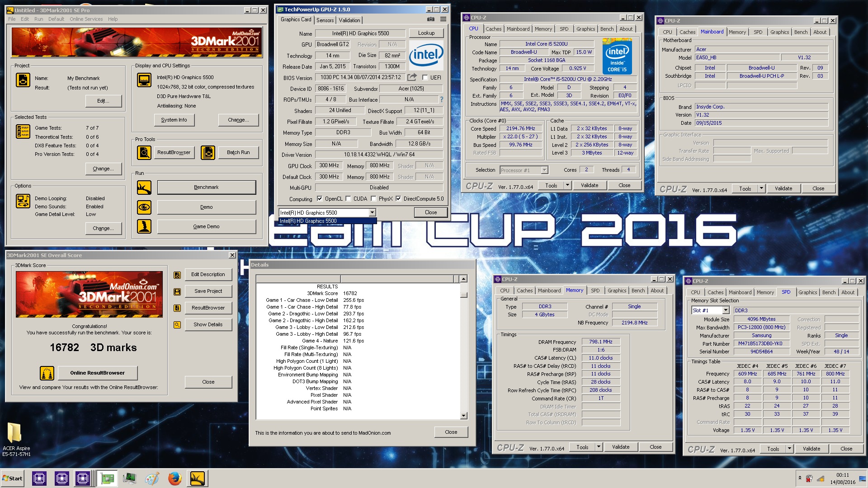
Task: Click the Show Details magnifier icon
Action: [177, 325]
